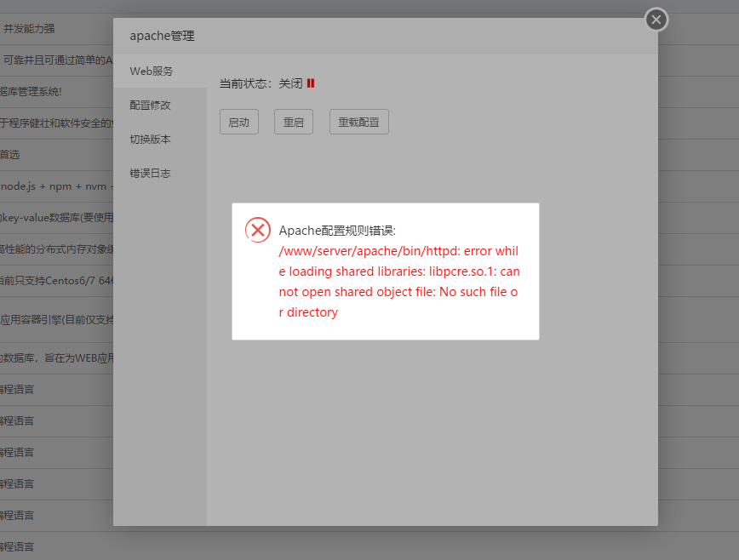This screenshot has width=739, height=560.
Task: Click the 当前状态: 关闭 status text
Action: (x=261, y=83)
